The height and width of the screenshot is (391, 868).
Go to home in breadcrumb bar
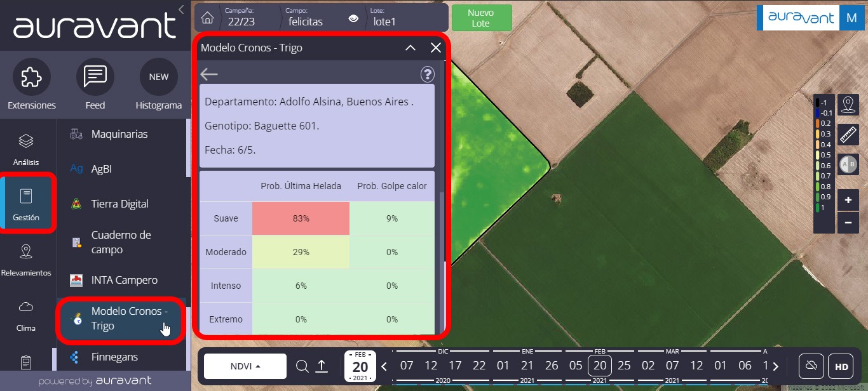207,17
